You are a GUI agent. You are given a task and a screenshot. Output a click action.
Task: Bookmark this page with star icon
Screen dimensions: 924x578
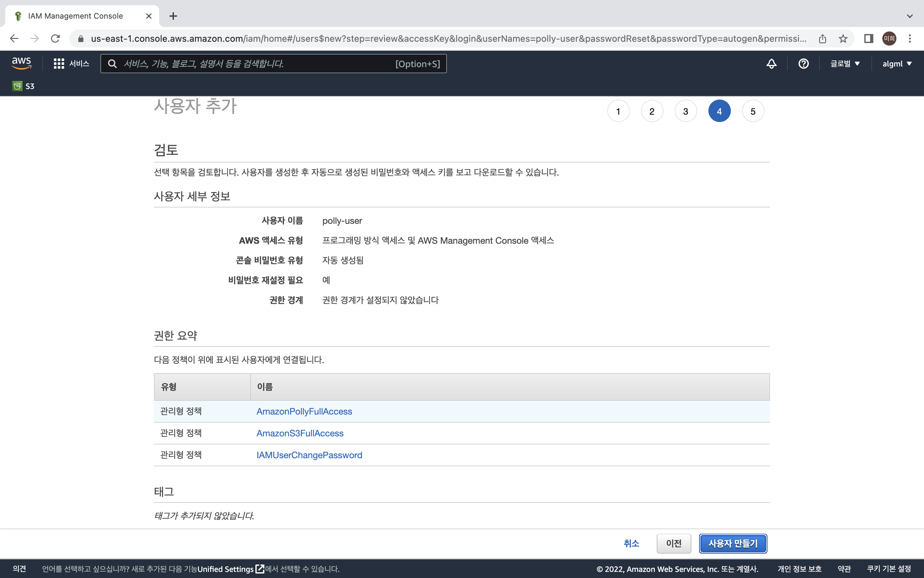(843, 38)
